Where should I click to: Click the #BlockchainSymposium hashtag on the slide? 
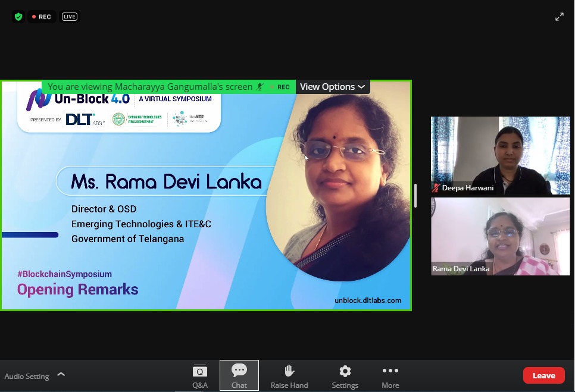(64, 274)
